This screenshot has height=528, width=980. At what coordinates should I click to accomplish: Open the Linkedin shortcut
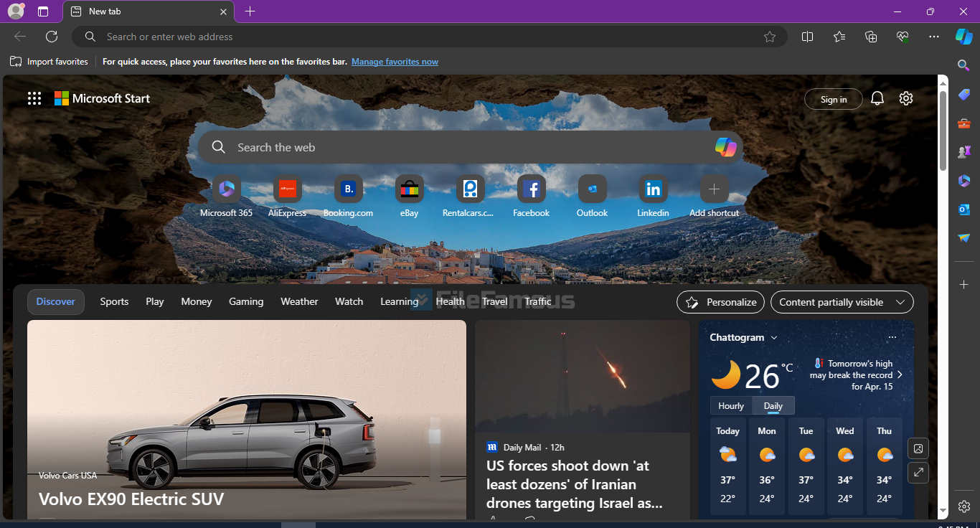click(653, 197)
